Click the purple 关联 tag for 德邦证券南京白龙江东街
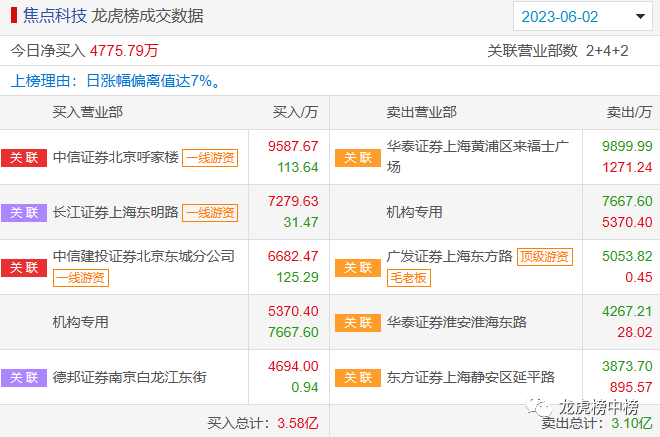 tap(24, 378)
